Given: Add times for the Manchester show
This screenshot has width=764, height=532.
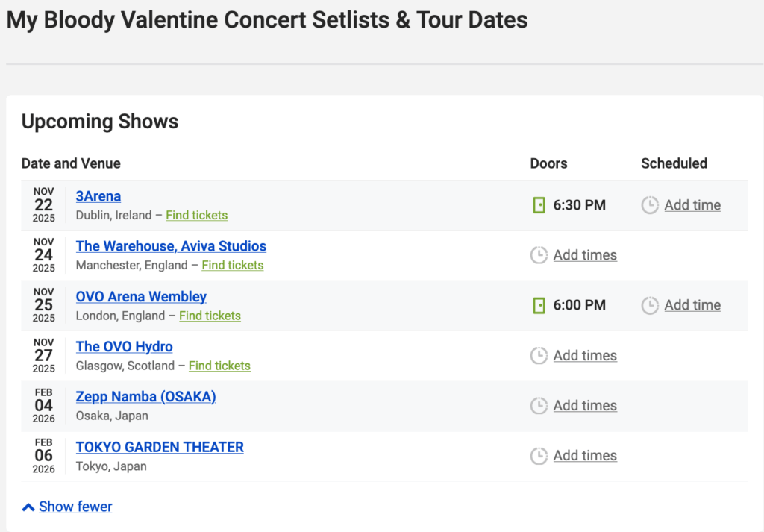Looking at the screenshot, I should [x=585, y=255].
